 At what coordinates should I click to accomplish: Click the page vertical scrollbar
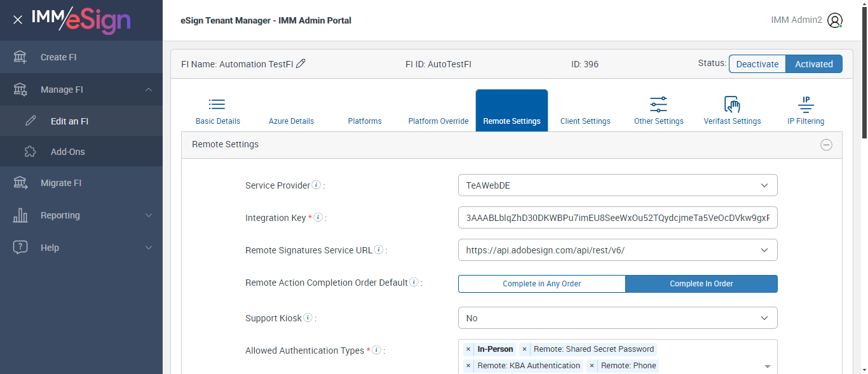coord(864,69)
